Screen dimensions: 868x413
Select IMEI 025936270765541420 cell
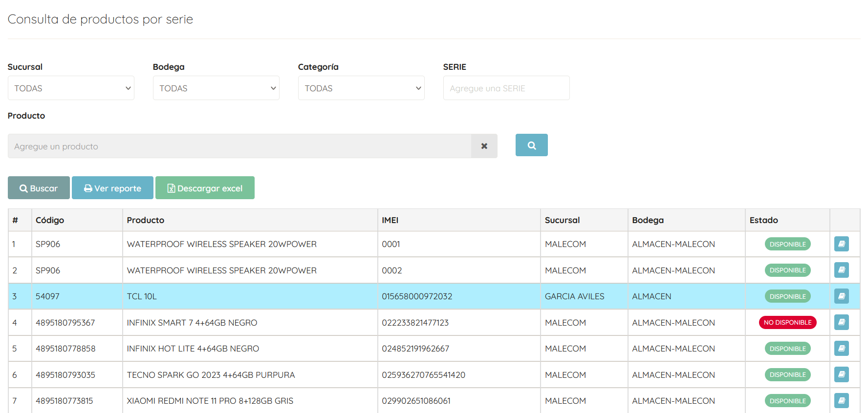459,375
